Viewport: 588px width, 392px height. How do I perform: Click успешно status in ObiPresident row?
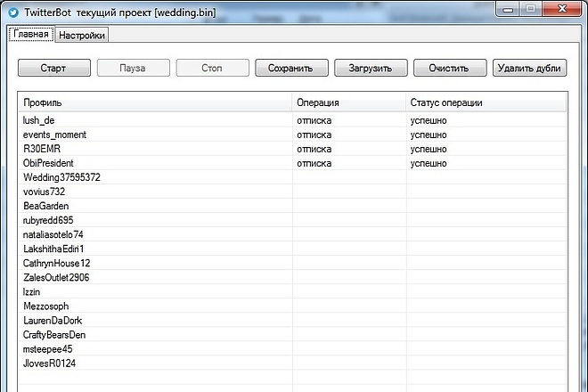(x=429, y=164)
